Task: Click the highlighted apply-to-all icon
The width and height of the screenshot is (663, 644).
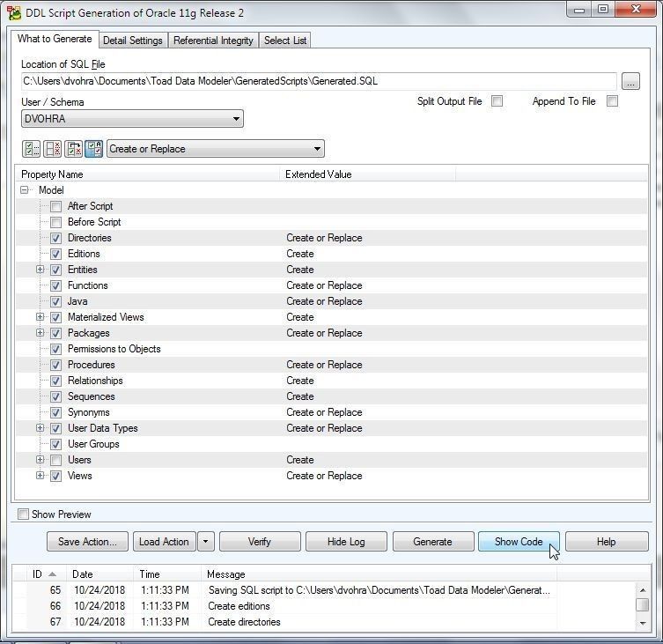Action: [x=94, y=149]
